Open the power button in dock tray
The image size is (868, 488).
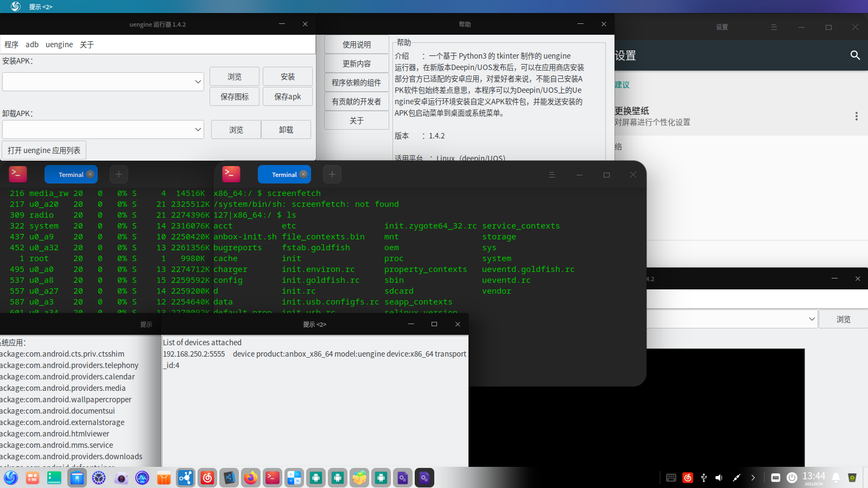point(792,478)
